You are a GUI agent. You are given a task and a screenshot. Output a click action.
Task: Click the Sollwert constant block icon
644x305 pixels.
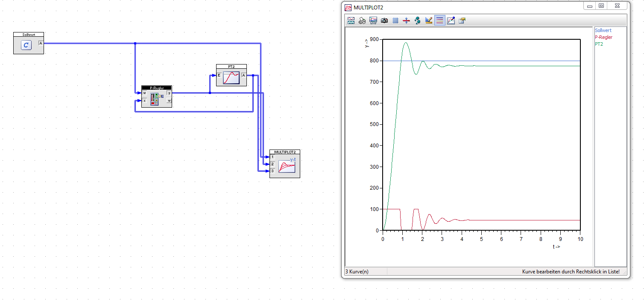tap(26, 45)
